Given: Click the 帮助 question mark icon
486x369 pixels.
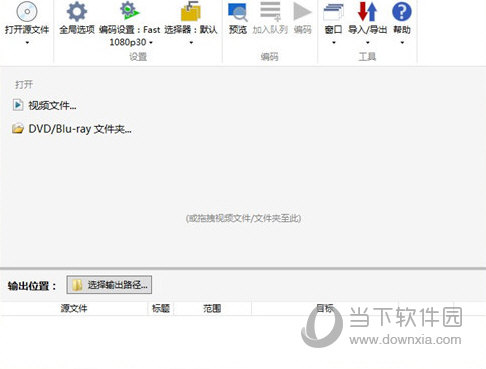Looking at the screenshot, I should (402, 11).
